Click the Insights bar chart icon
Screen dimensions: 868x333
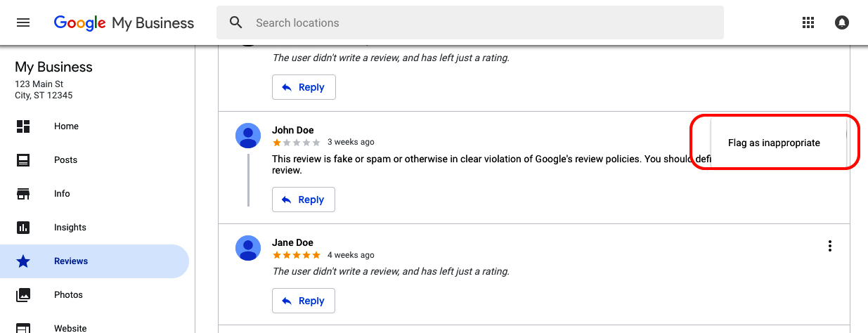point(23,228)
